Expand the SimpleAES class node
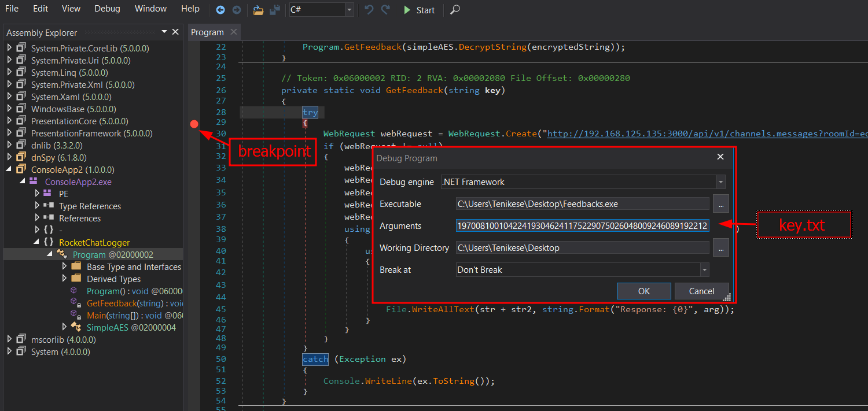This screenshot has height=411, width=868. [x=65, y=327]
